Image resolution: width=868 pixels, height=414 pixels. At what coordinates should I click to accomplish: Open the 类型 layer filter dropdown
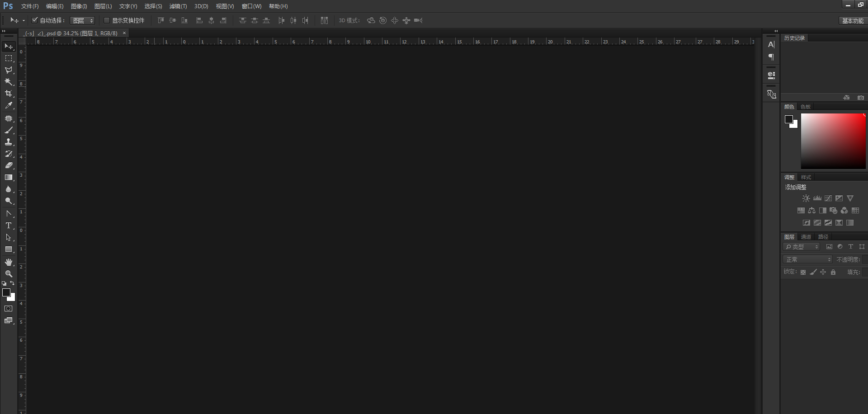pos(802,247)
